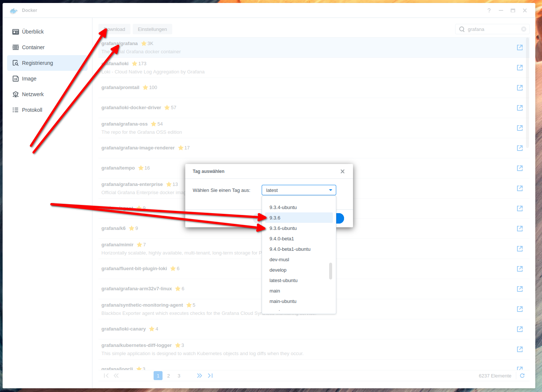542x392 pixels.
Task: Clear the grafana search field
Action: click(524, 29)
